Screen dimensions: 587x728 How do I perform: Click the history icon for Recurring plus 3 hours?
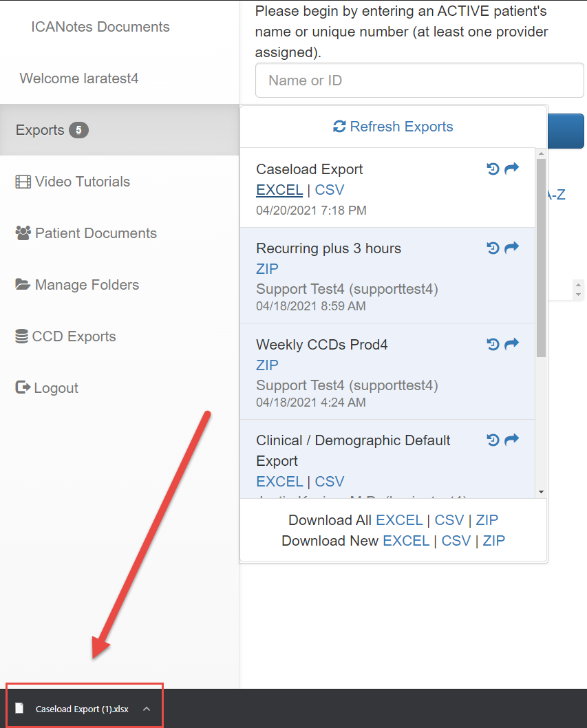pyautogui.click(x=493, y=248)
